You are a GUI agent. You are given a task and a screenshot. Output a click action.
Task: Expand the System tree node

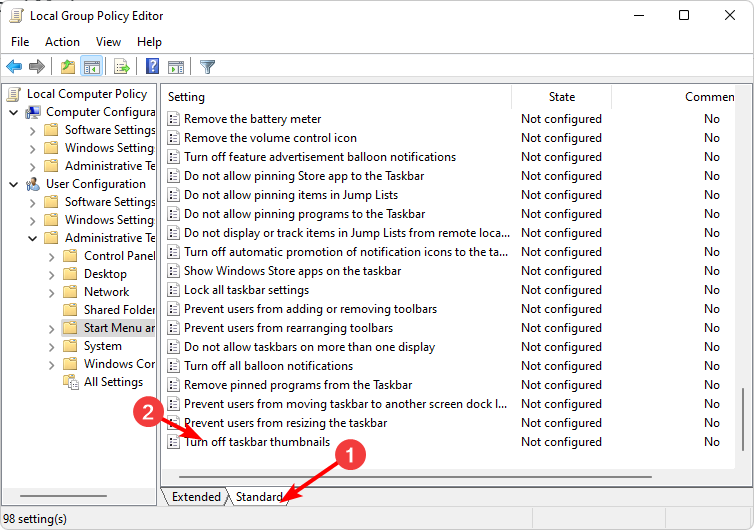(x=51, y=347)
